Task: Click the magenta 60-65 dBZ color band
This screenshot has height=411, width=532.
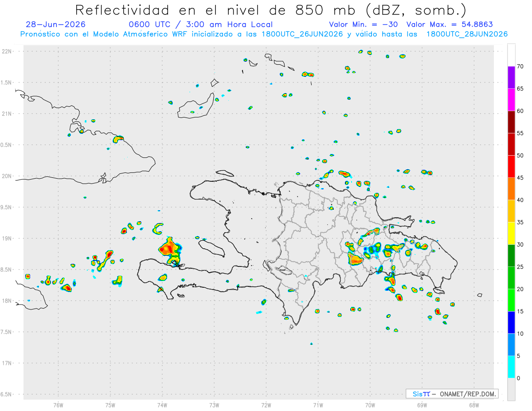Action: click(511, 100)
